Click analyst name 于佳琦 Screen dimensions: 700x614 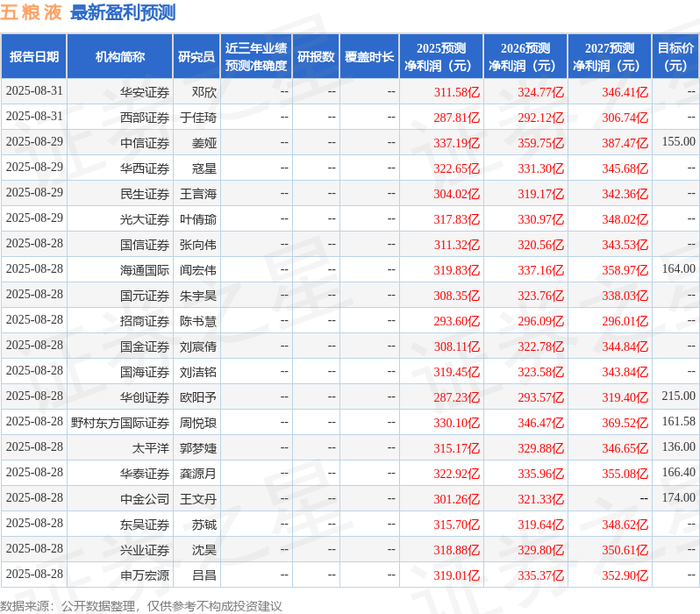pyautogui.click(x=198, y=118)
